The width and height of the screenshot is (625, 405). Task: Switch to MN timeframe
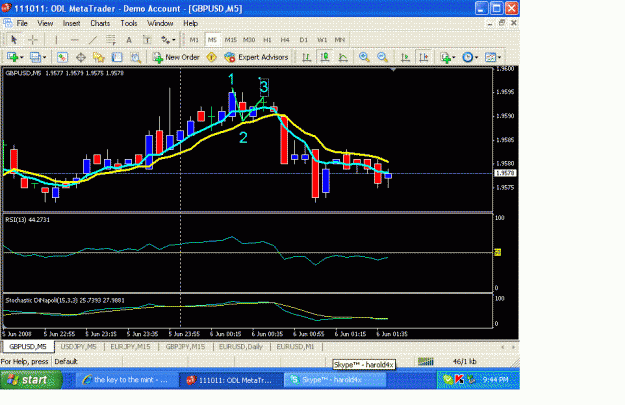point(340,39)
